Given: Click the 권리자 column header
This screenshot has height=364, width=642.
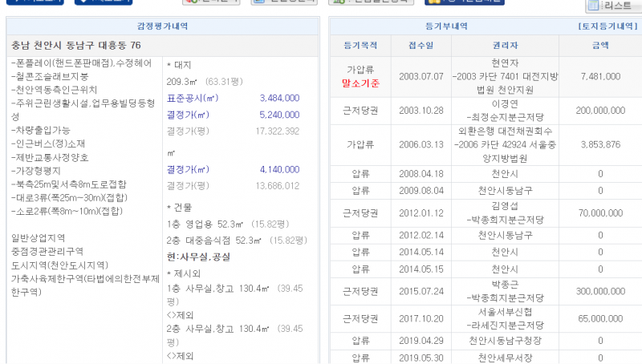Looking at the screenshot, I should tap(506, 47).
